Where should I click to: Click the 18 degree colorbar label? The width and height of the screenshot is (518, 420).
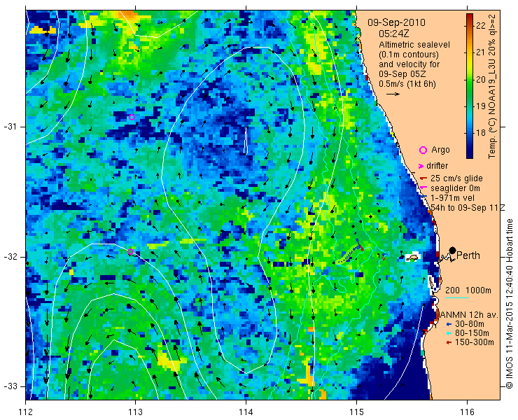pos(481,133)
